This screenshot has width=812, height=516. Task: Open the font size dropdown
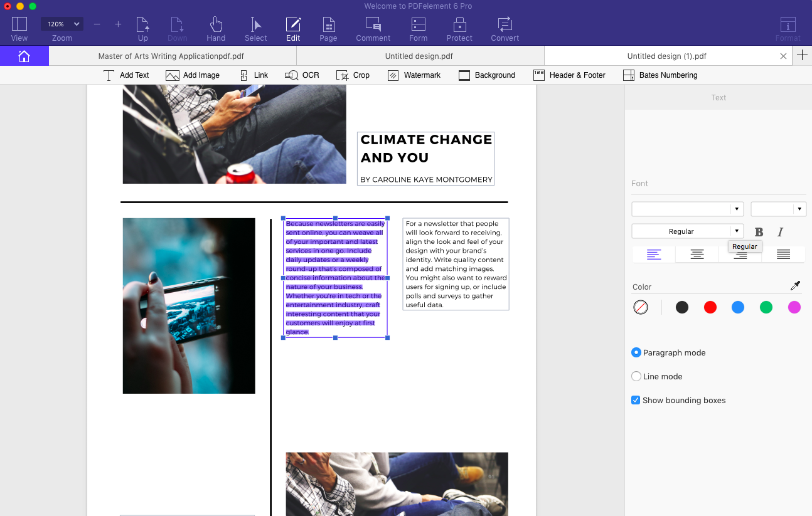coord(799,209)
